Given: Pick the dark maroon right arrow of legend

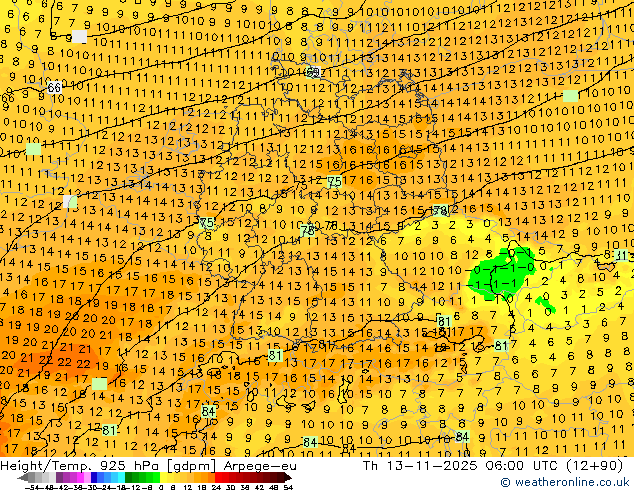Looking at the screenshot, I should (x=288, y=478).
